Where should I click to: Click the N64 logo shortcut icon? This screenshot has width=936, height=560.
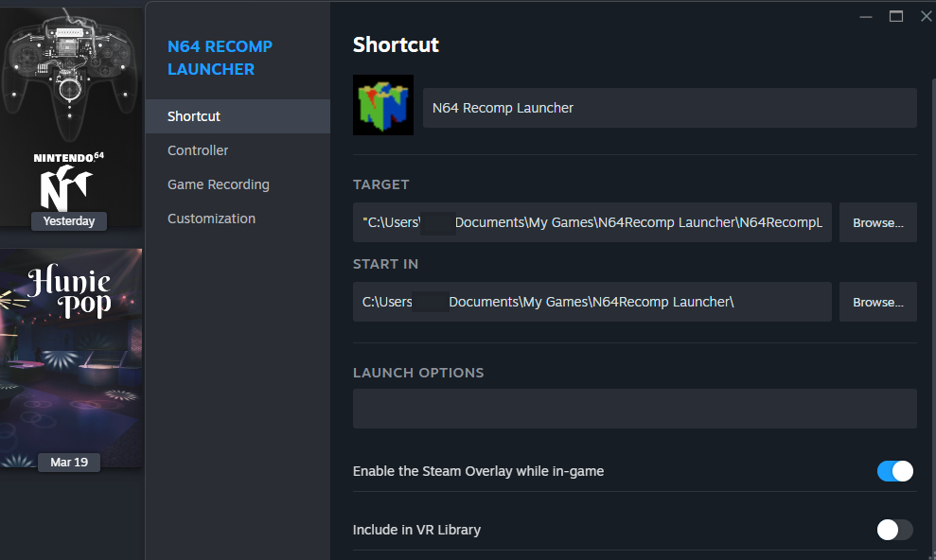[x=382, y=105]
